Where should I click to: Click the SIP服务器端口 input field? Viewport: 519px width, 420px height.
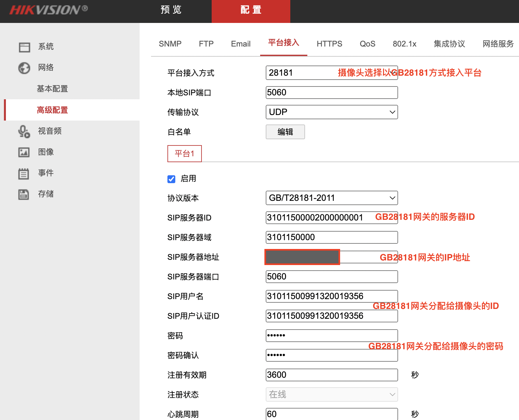(332, 277)
